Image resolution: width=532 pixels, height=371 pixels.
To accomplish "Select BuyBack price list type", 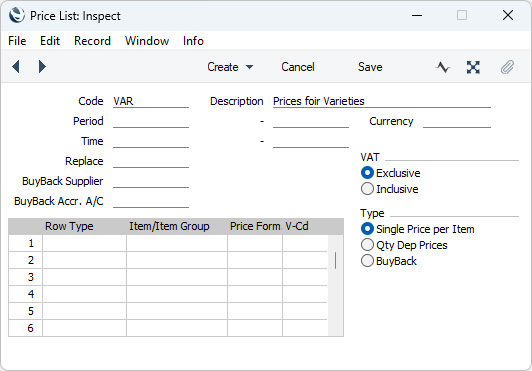I will point(367,261).
